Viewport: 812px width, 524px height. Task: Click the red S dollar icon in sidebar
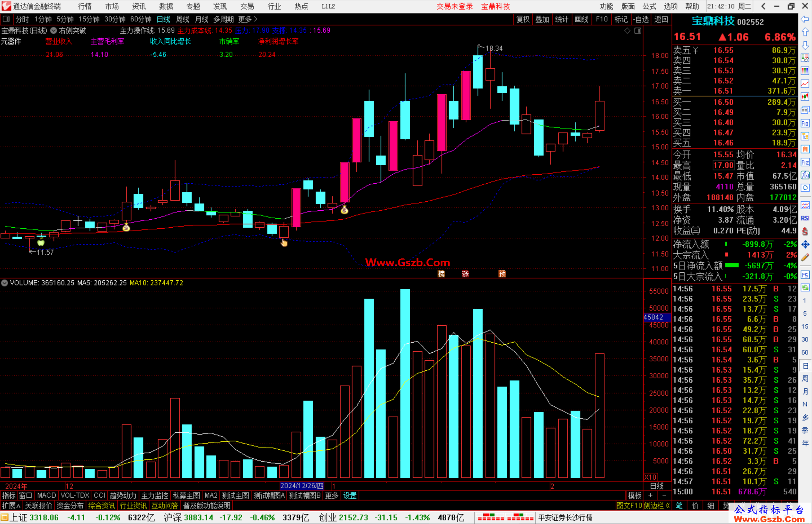coord(805,231)
